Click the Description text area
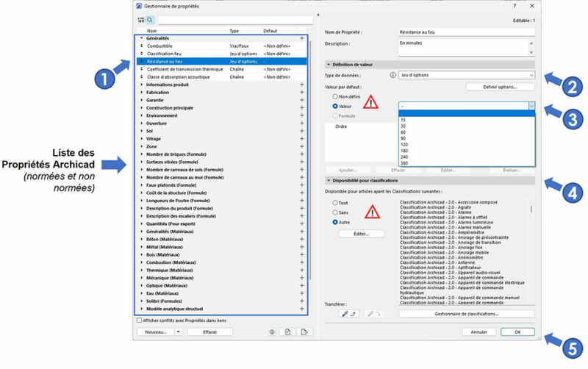The height and width of the screenshot is (369, 588). (464, 48)
